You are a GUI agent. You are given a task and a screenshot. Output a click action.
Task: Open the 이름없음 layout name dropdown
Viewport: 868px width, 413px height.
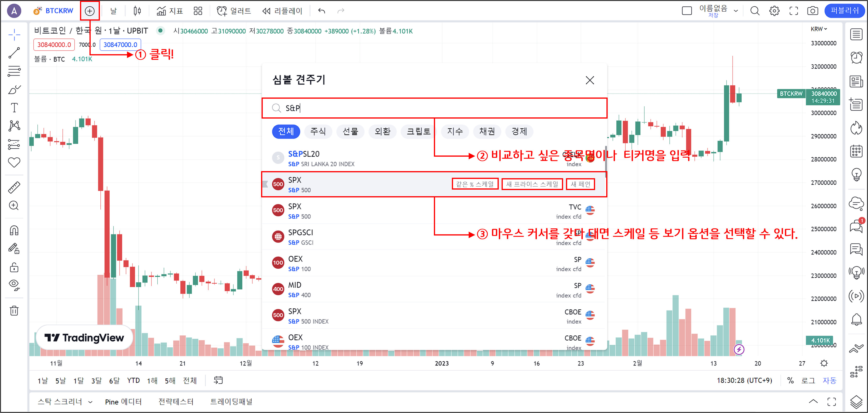pos(736,11)
